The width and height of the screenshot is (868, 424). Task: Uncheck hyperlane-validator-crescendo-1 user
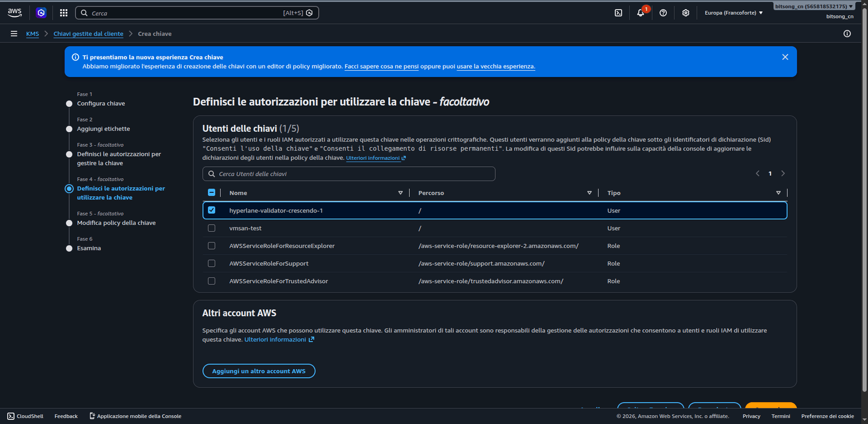(x=211, y=210)
